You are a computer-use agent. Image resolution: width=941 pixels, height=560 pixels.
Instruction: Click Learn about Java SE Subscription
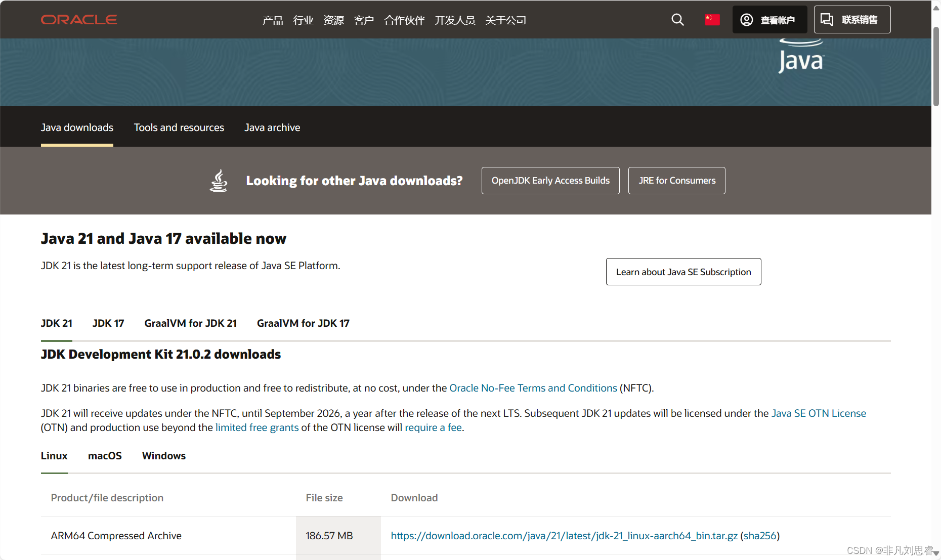(683, 272)
